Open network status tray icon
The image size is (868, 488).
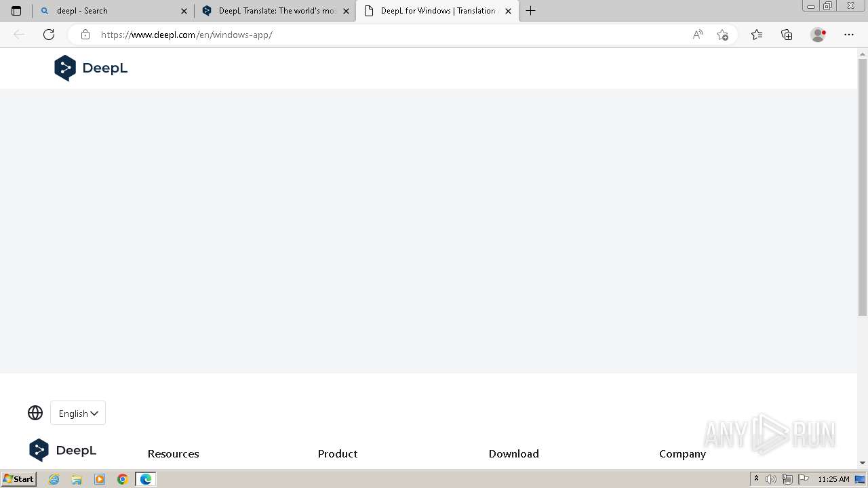pyautogui.click(x=787, y=479)
